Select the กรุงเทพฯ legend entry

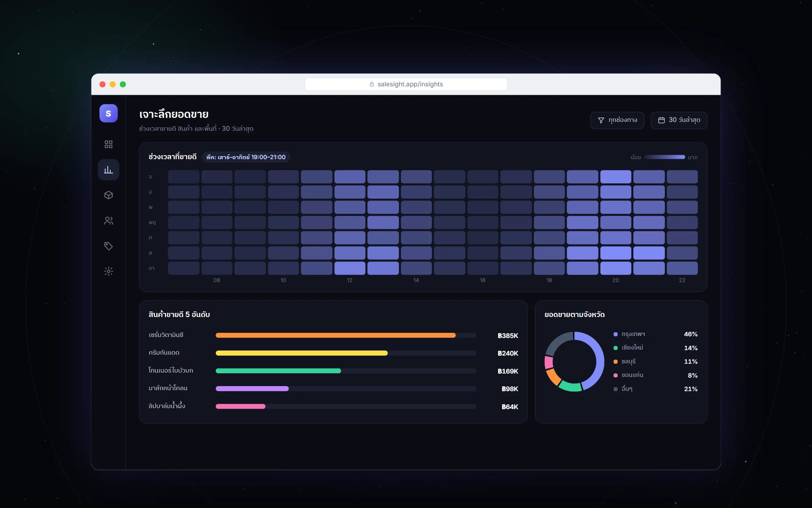tap(655, 334)
